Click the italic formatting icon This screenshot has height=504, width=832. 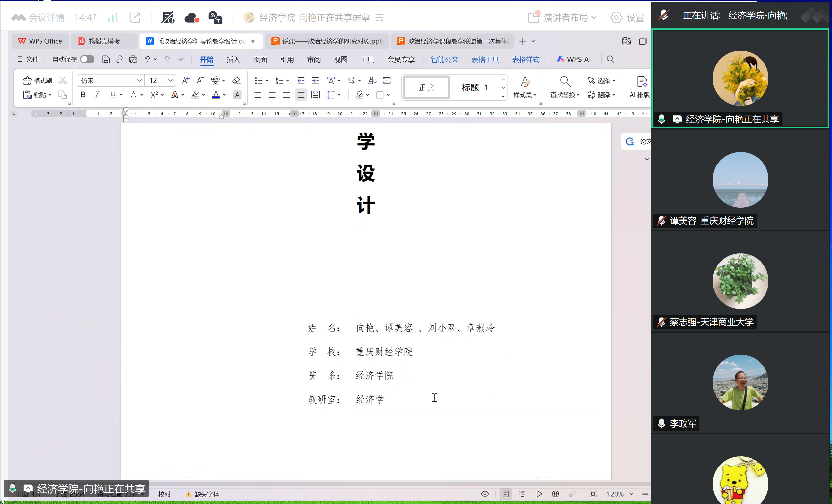click(x=97, y=95)
